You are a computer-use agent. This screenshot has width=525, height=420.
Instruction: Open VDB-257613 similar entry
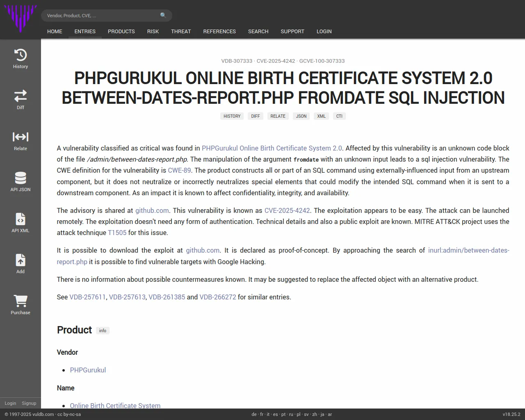pos(127,297)
